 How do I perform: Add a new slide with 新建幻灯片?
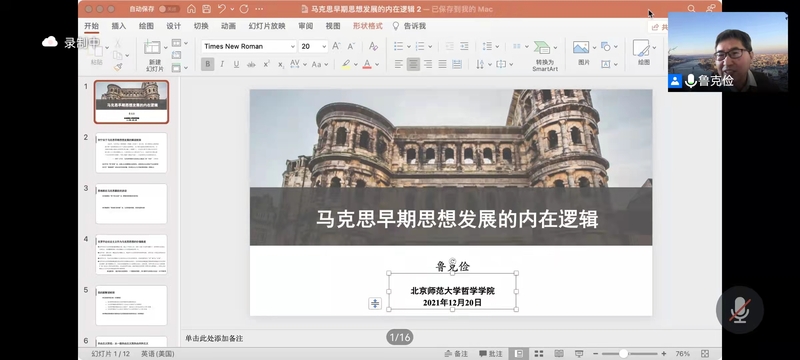(154, 56)
